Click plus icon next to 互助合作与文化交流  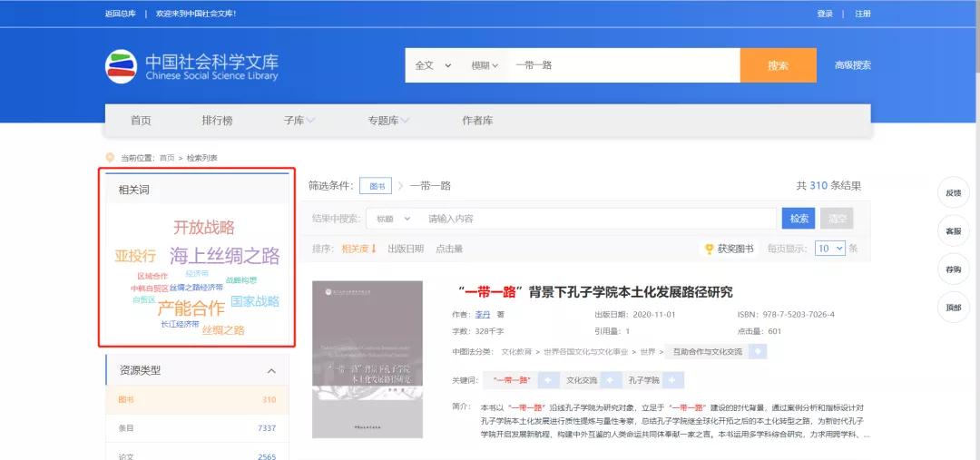758,352
